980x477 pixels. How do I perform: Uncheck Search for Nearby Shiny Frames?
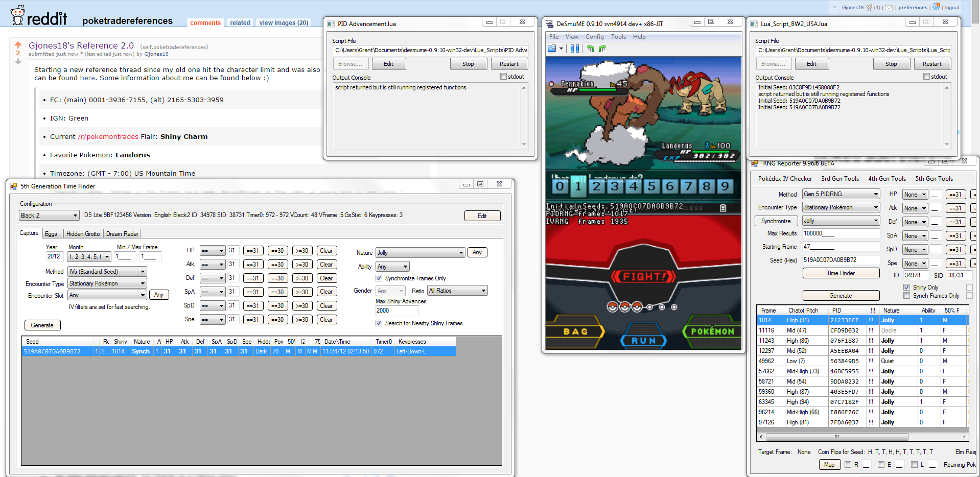pos(379,323)
